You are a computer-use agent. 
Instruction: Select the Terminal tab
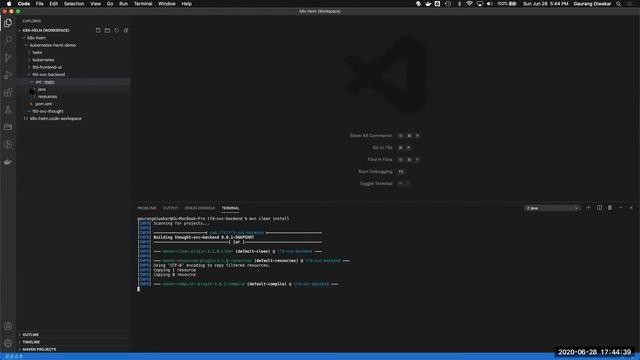tap(230, 208)
